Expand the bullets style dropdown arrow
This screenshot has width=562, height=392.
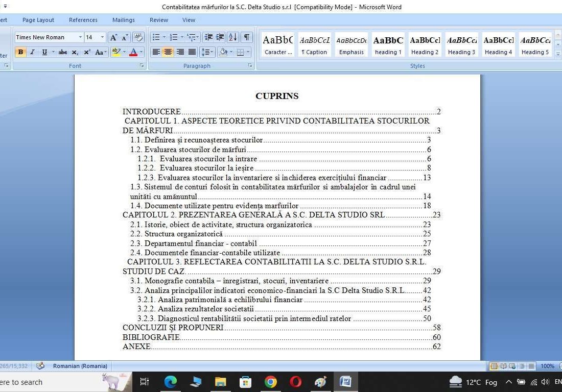point(164,37)
